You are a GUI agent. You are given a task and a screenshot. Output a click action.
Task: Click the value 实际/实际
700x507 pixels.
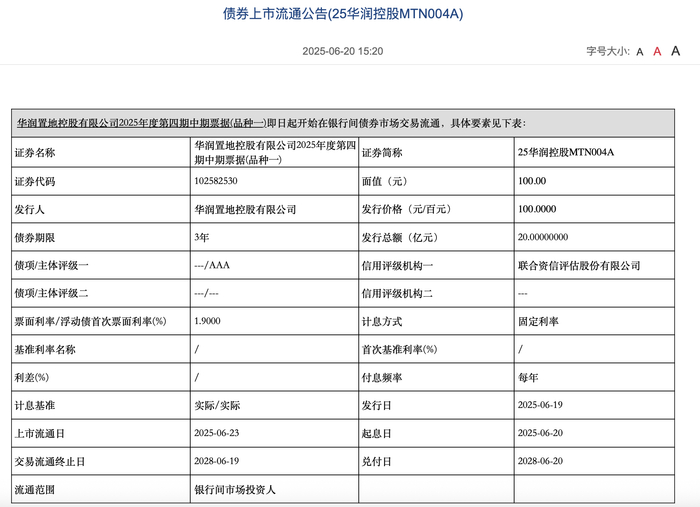(217, 405)
